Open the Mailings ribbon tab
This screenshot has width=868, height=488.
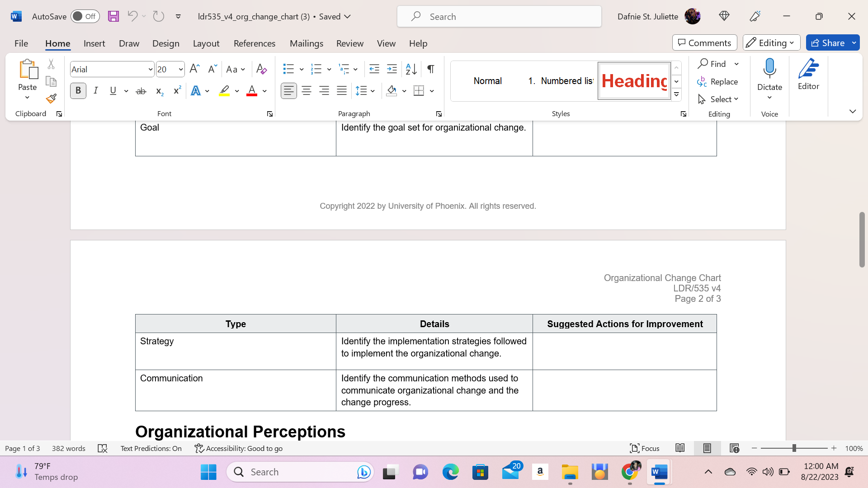(307, 43)
